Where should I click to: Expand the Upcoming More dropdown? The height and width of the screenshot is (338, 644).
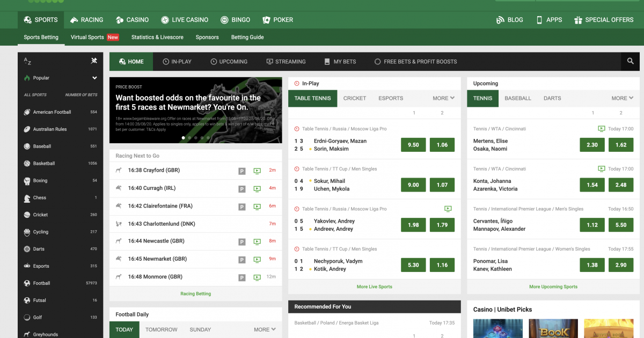(622, 98)
